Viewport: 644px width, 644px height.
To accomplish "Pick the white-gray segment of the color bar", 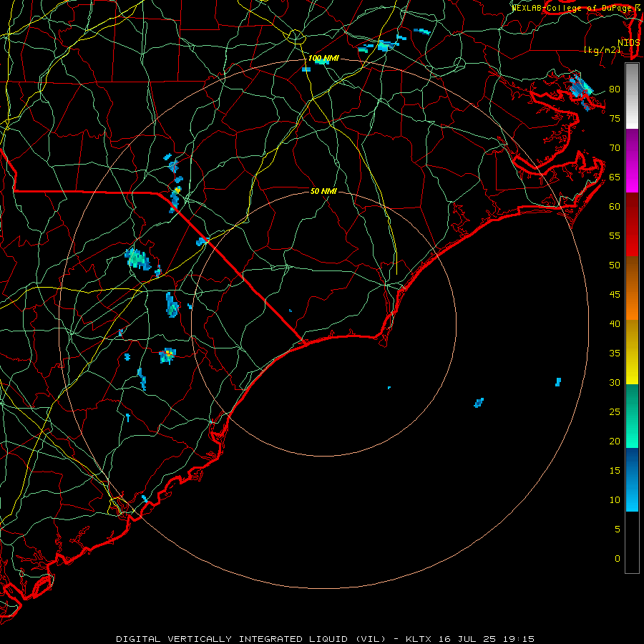I will [632, 96].
